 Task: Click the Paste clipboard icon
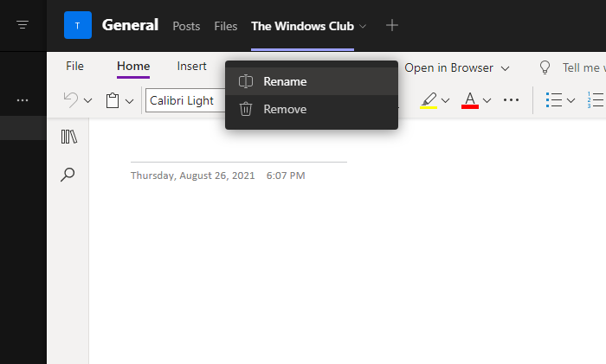coord(113,100)
